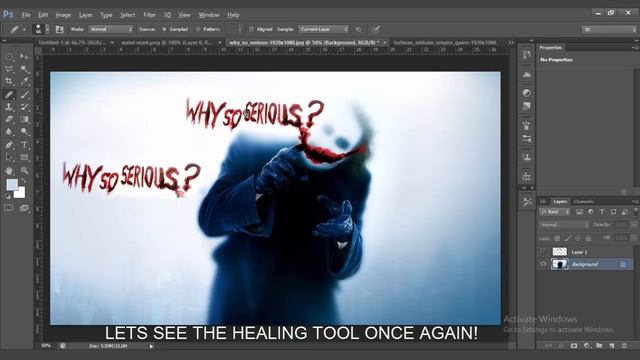Toggle pressure-for-size button in options bar
Image resolution: width=640 pixels, height=360 pixels.
click(x=376, y=29)
